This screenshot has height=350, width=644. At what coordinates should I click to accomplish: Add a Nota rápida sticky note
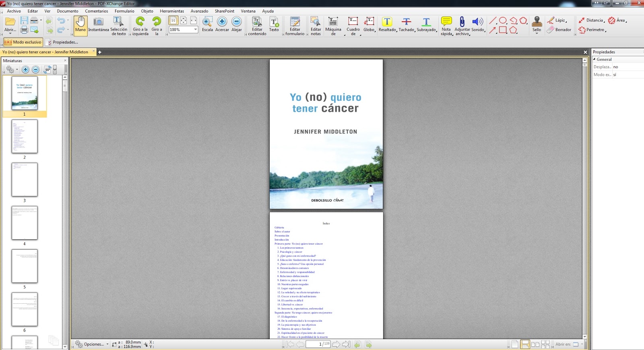pos(446,26)
